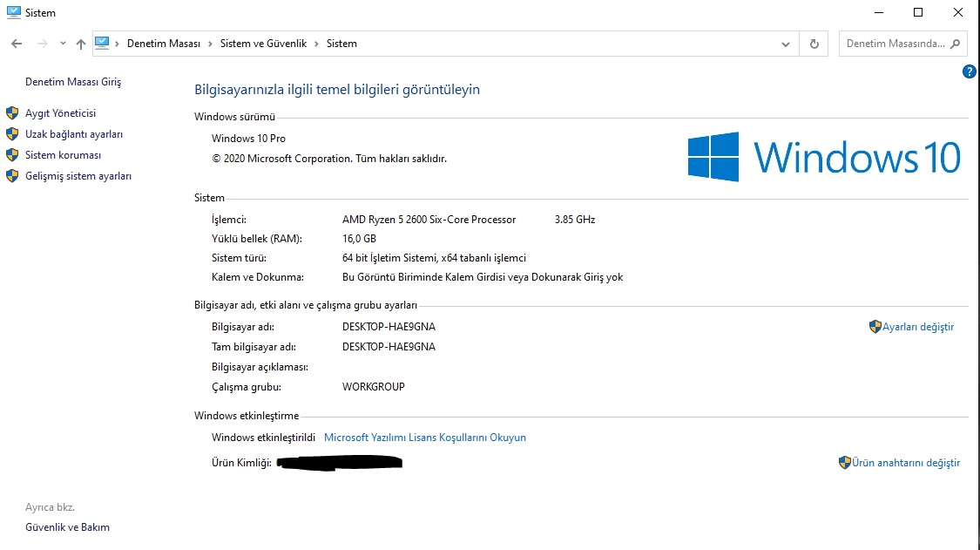The image size is (980, 550).
Task: Click 16,0 GB RAM value
Action: click(x=360, y=239)
